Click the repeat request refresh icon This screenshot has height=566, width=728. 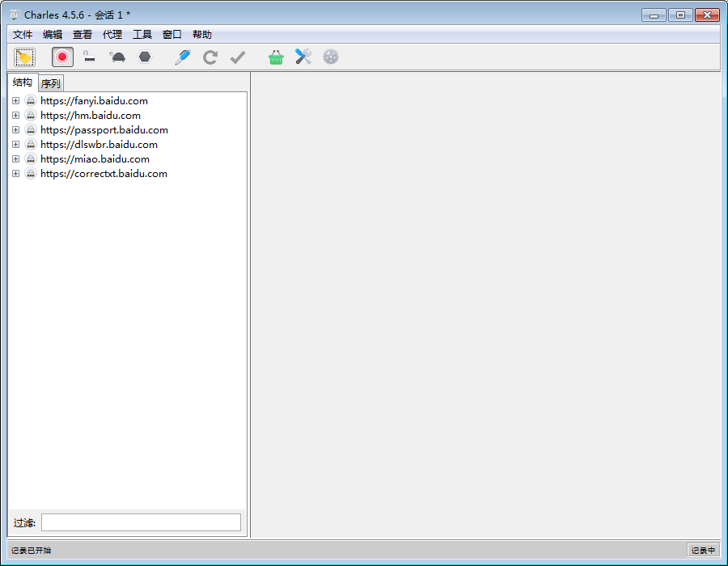(210, 57)
